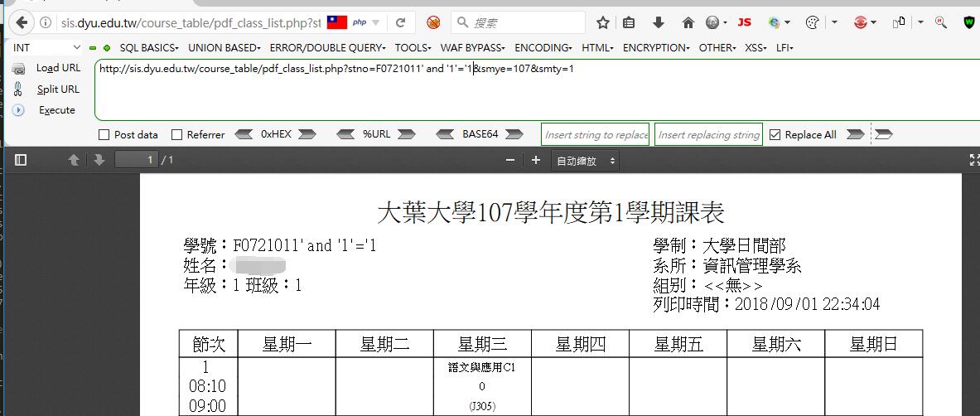Open the XSS menu
Viewport: 980px width, 416px height.
tap(756, 47)
